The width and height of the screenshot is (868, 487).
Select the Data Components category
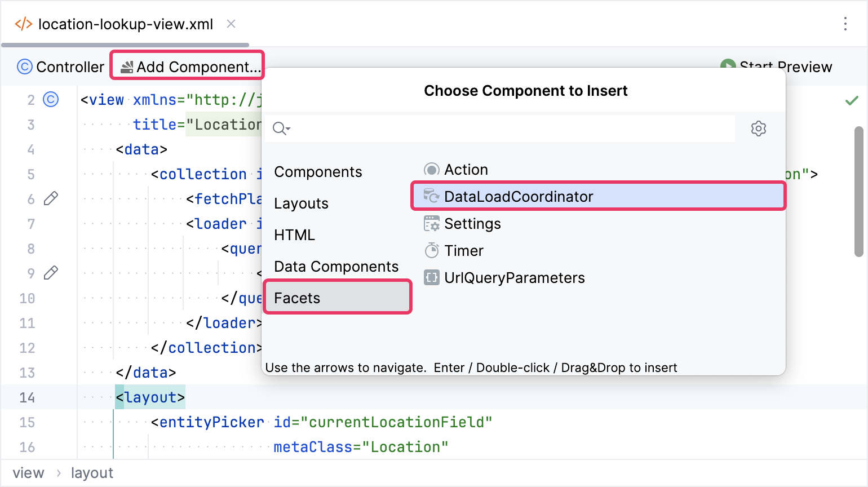tap(336, 266)
